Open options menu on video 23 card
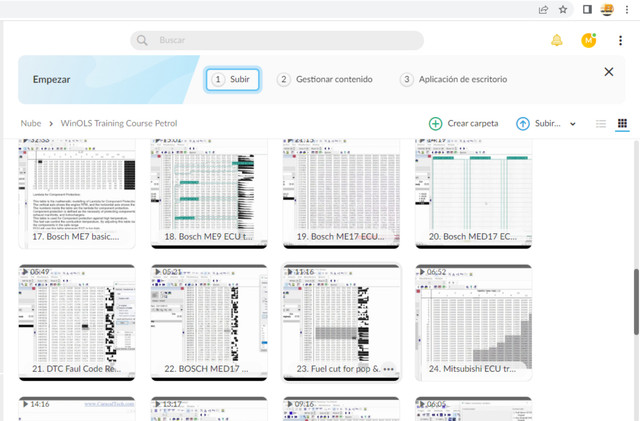Viewport: 640px width, 421px height. (388, 369)
